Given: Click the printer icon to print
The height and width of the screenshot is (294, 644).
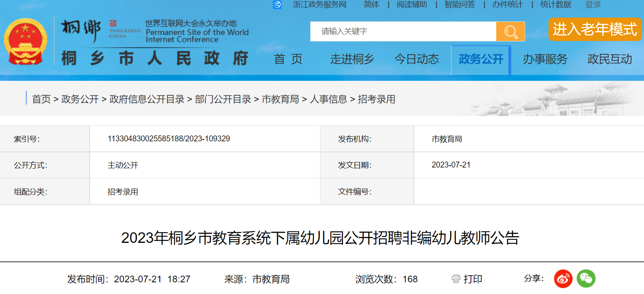Looking at the screenshot, I should coord(456,279).
